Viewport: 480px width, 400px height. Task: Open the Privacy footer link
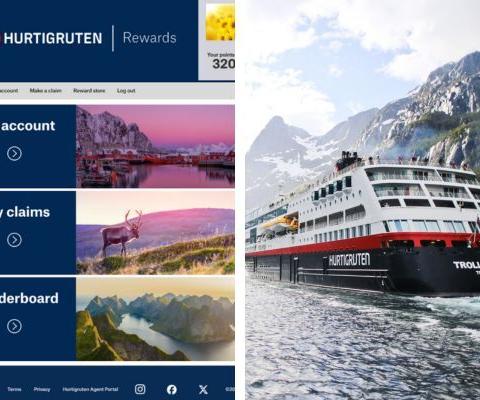[x=42, y=389]
